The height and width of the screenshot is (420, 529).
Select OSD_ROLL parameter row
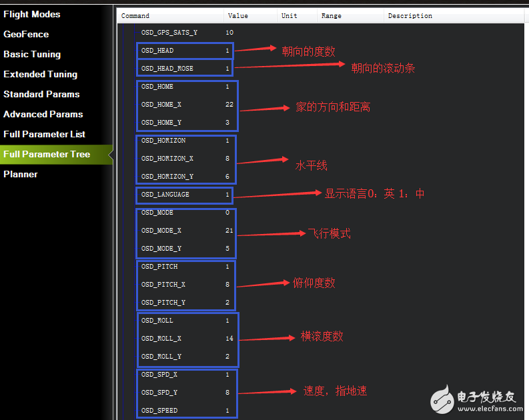(x=157, y=321)
